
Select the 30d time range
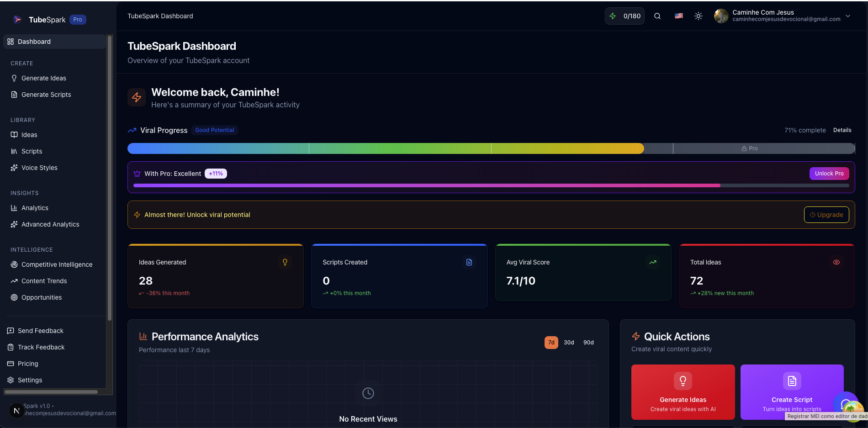coord(569,343)
